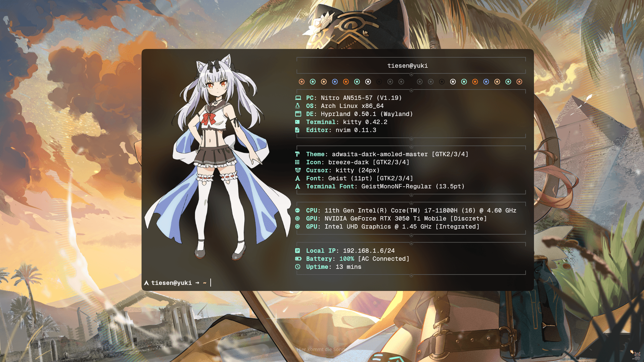Select text 'Intel UHD Graphics @ 1.45 GHz'
The height and width of the screenshot is (362, 644).
pyautogui.click(x=378, y=227)
